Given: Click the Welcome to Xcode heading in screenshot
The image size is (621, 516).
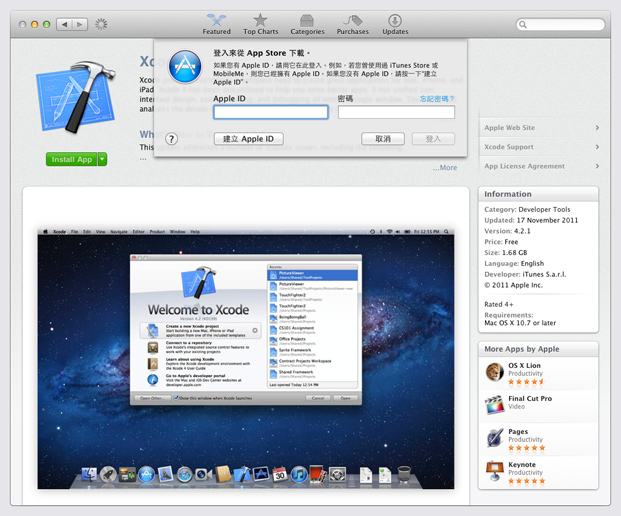Looking at the screenshot, I should click(198, 310).
